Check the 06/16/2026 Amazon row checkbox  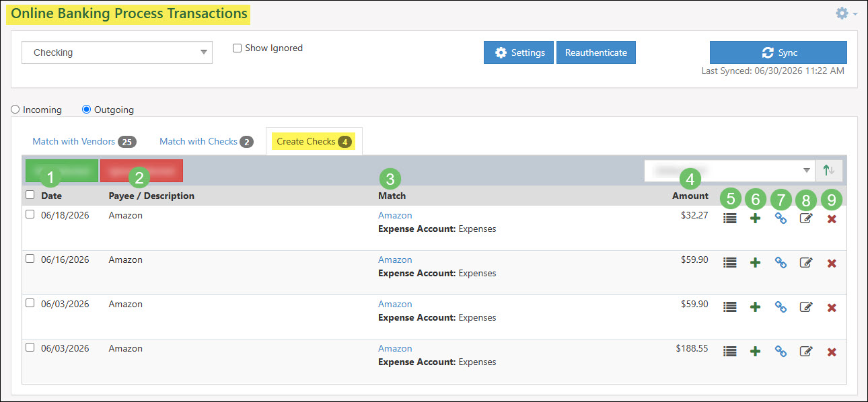(x=30, y=259)
